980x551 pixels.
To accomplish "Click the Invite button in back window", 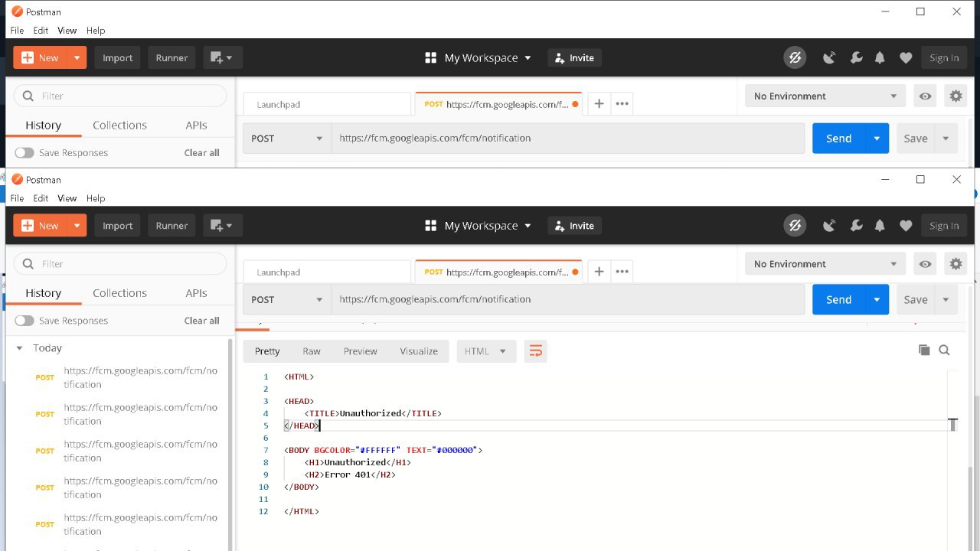I will (x=574, y=58).
